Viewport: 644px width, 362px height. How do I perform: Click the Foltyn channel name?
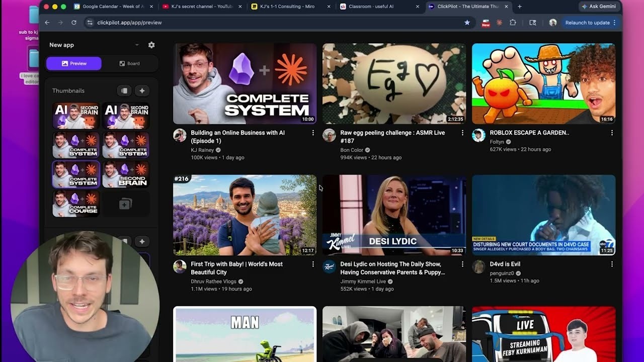click(497, 142)
